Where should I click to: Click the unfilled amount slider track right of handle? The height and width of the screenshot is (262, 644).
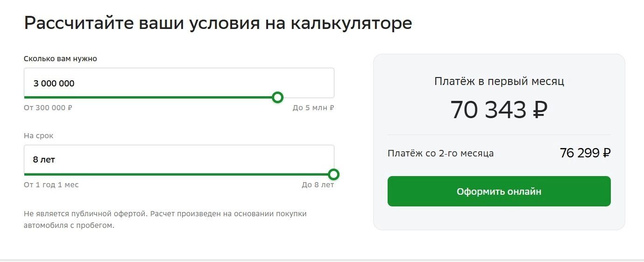309,97
